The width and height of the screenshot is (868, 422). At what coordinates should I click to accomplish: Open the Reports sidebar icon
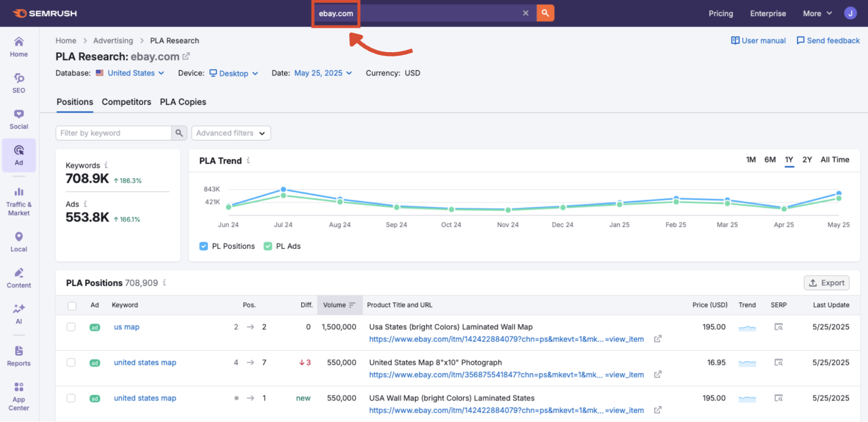[19, 356]
